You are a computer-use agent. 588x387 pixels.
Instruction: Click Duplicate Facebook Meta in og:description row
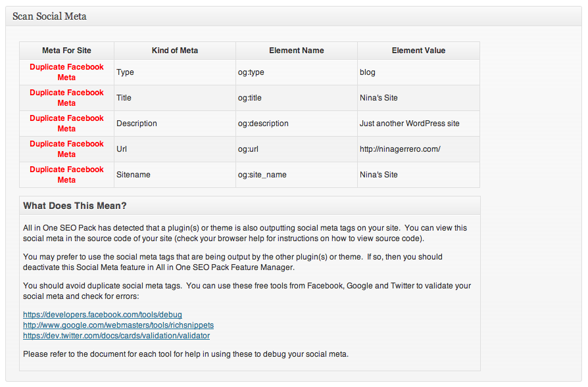tap(66, 124)
